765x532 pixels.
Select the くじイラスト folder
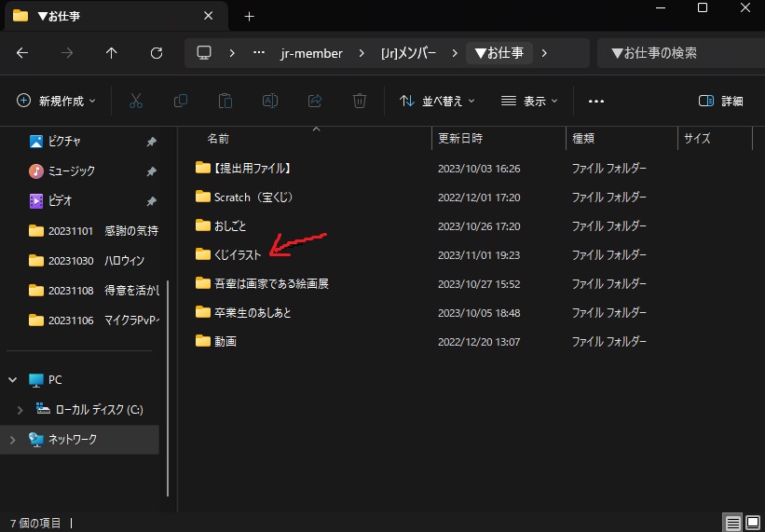click(237, 254)
